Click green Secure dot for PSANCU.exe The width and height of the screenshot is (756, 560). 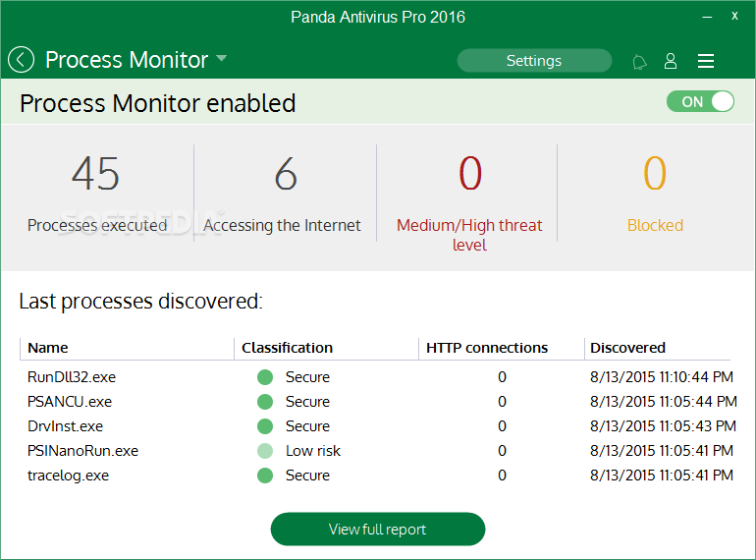(x=265, y=401)
